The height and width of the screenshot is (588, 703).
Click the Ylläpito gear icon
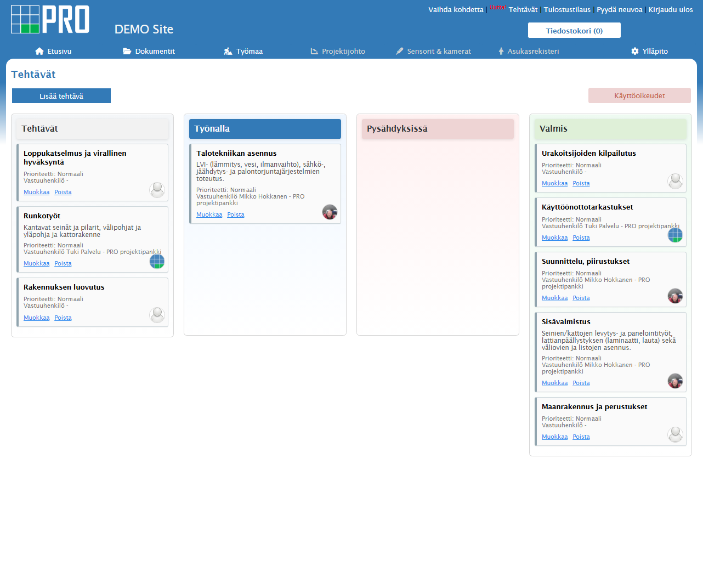(x=635, y=51)
